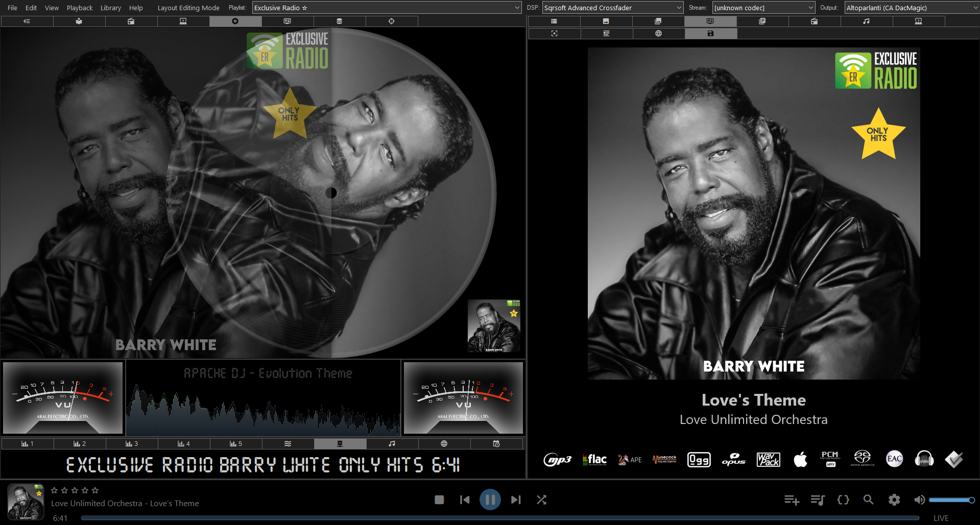980x525 pixels.
Task: Open the Help menu
Action: click(136, 8)
